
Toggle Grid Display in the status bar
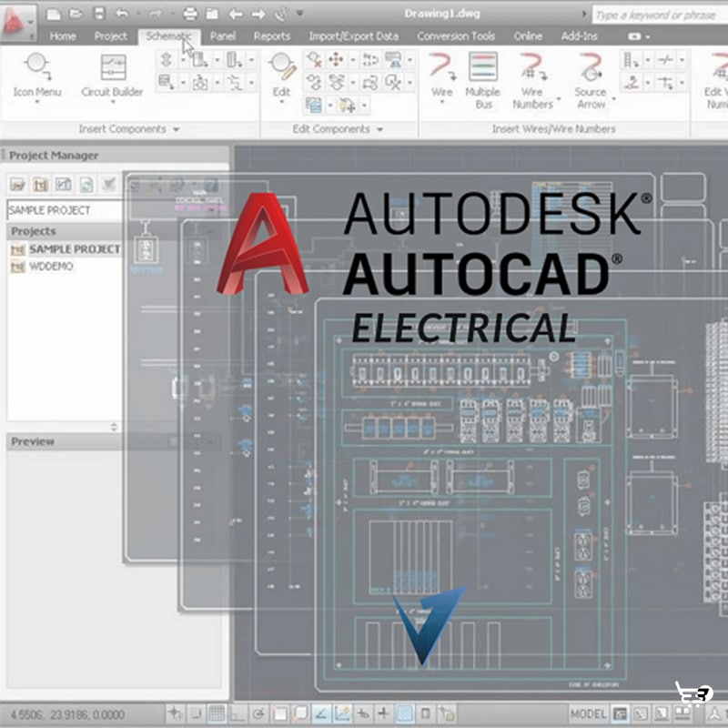coord(217,713)
